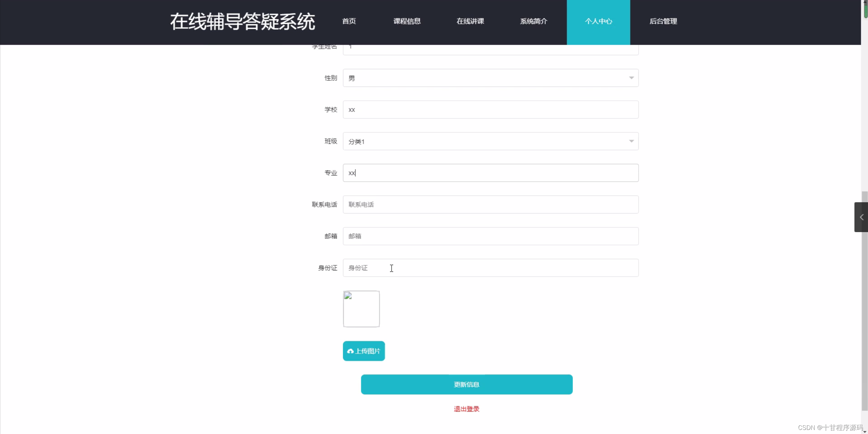This screenshot has width=868, height=434.
Task: Click the 更新信息 update button
Action: click(x=466, y=384)
